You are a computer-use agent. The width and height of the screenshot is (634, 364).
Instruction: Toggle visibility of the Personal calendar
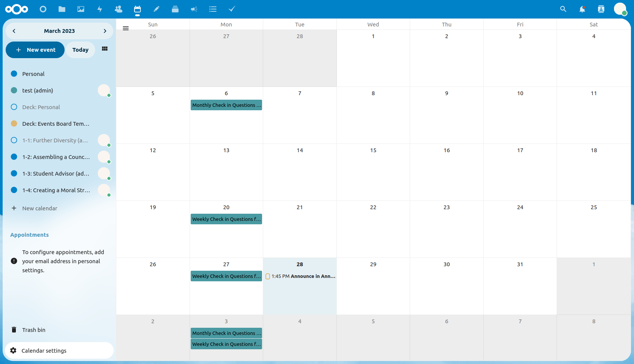14,74
